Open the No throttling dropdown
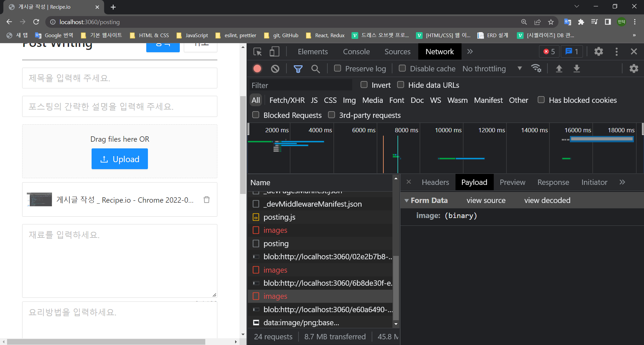This screenshot has height=345, width=644. click(492, 69)
